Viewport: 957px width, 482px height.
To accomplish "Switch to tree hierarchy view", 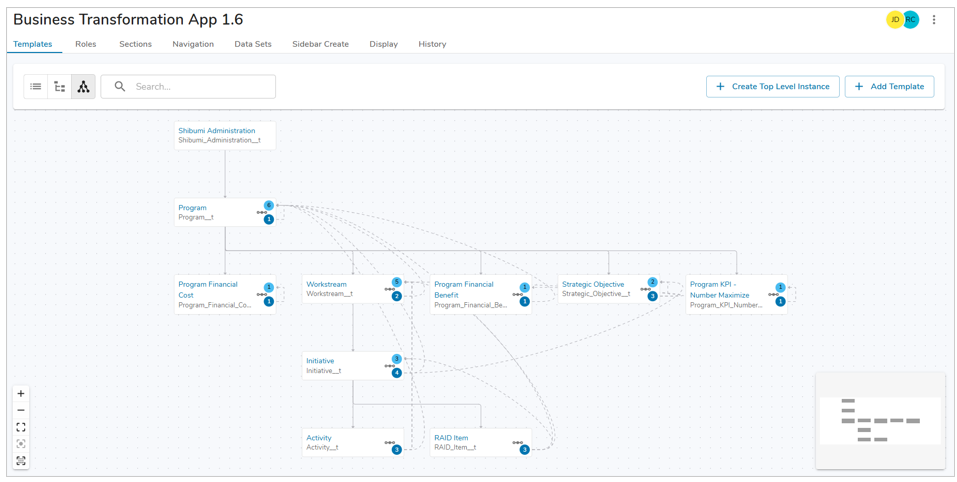I will [x=60, y=87].
